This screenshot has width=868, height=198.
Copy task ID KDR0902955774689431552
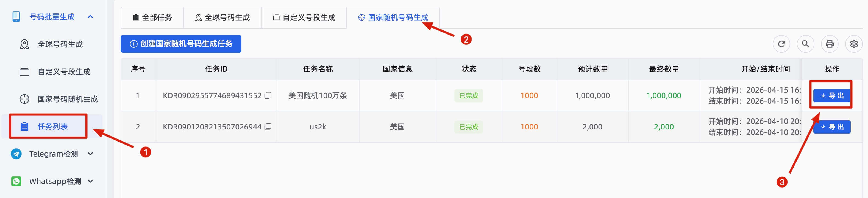click(x=268, y=95)
